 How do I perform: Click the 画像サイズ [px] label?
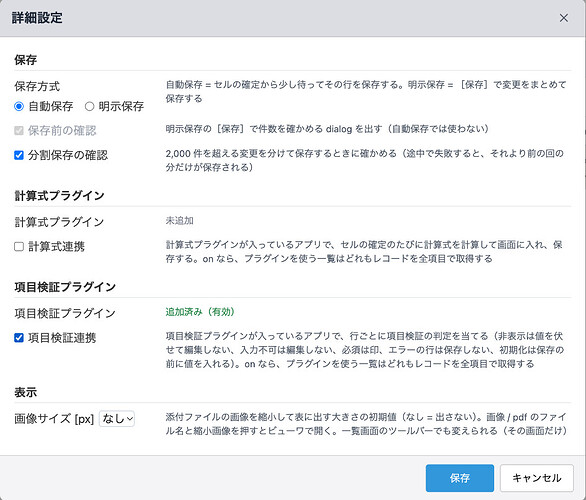[54, 419]
